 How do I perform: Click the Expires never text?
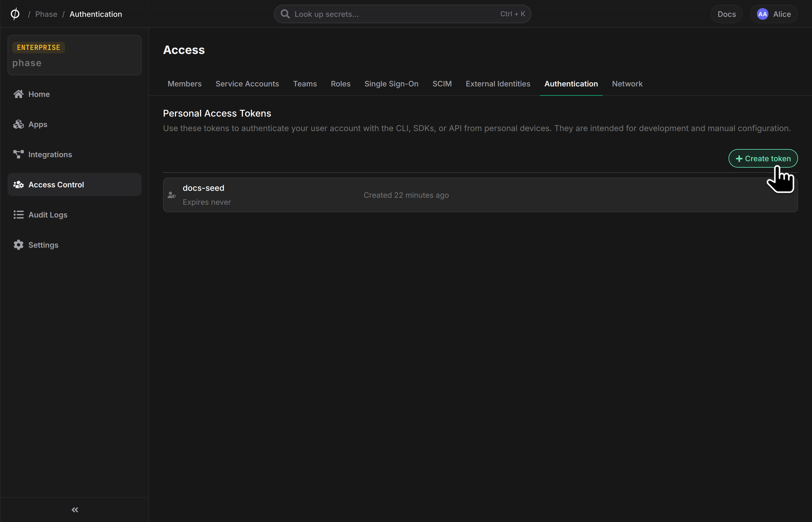point(207,202)
